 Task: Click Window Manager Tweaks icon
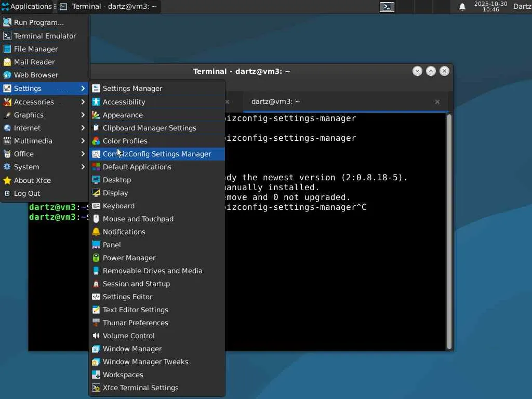(96, 362)
